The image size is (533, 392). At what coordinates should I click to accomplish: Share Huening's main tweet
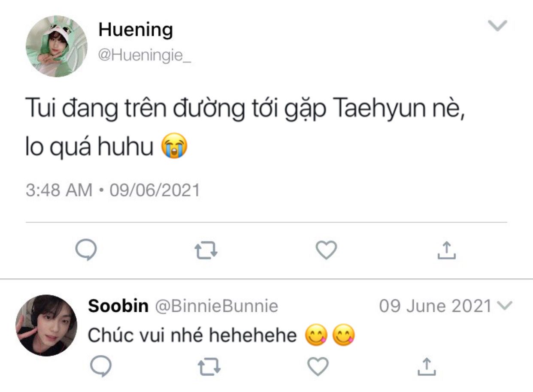[x=446, y=250]
